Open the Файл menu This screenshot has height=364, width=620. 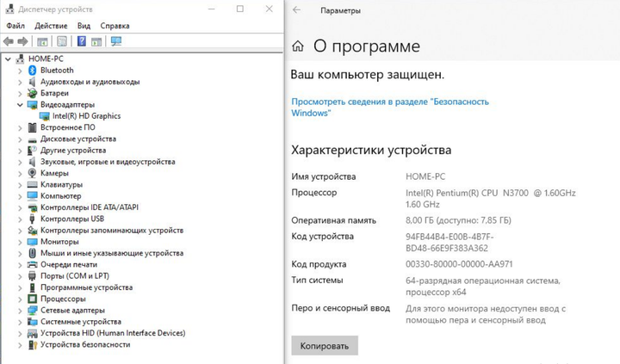point(15,26)
